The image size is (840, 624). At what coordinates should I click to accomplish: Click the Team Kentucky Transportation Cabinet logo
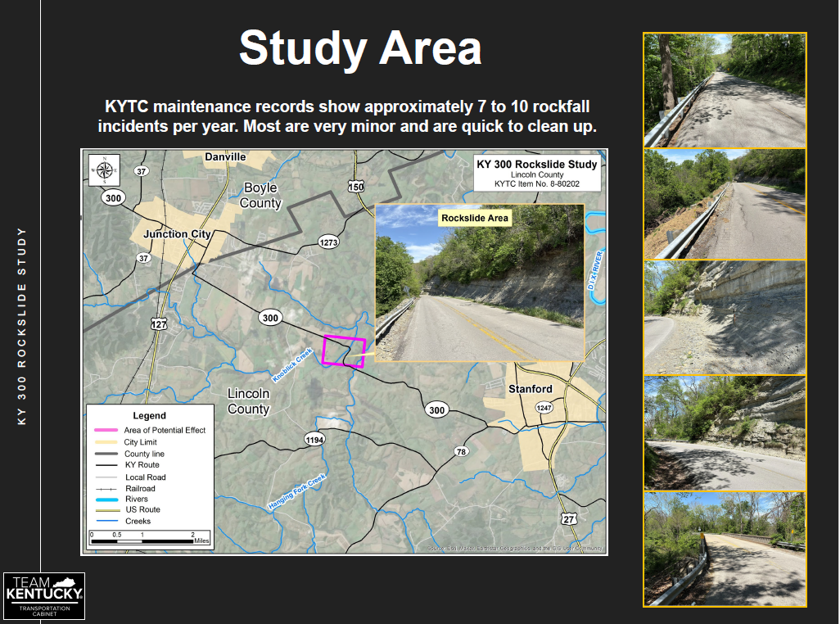[44, 595]
